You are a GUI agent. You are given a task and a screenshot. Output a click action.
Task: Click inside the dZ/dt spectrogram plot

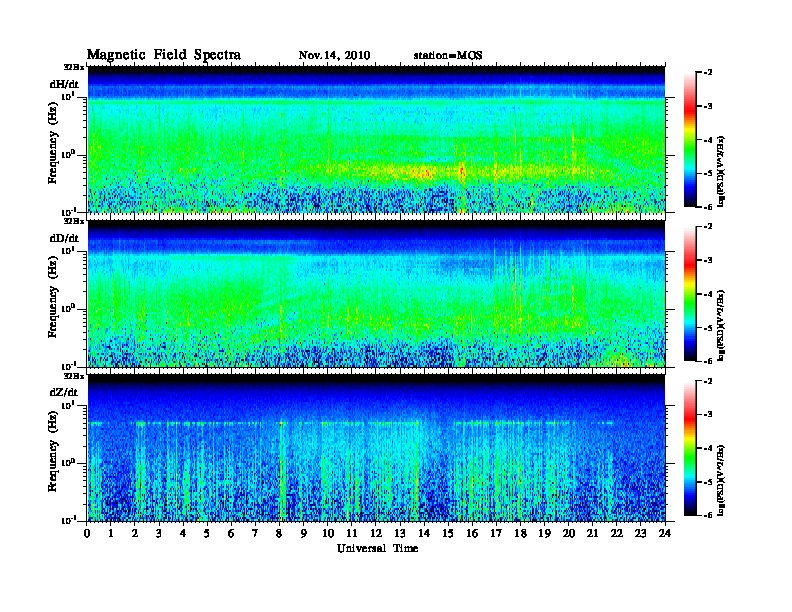[376, 448]
